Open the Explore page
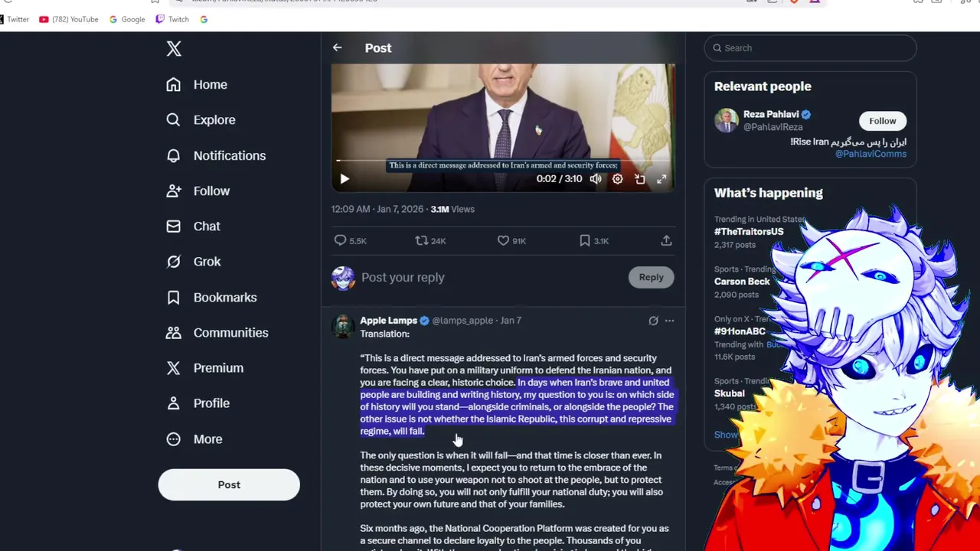980x551 pixels. click(201, 119)
